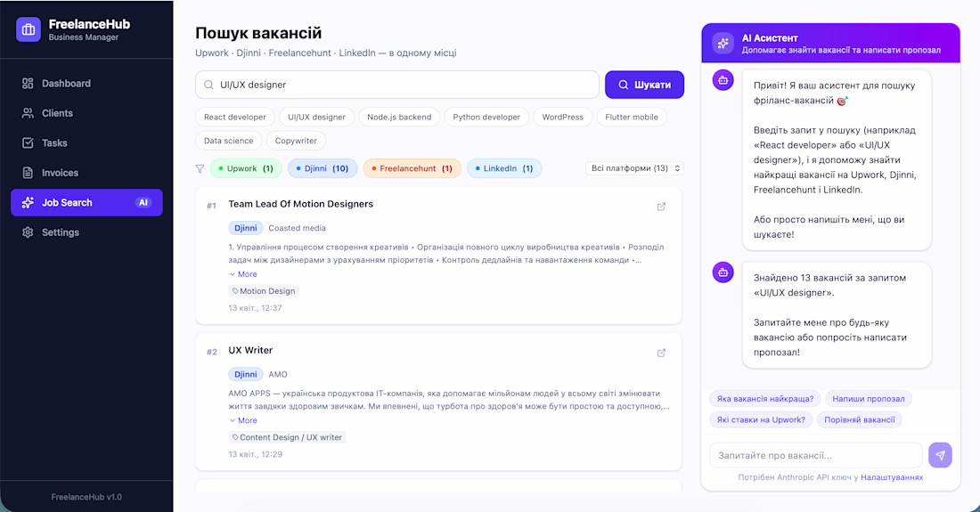
Task: Click the Motion Design tag label
Action: [264, 291]
